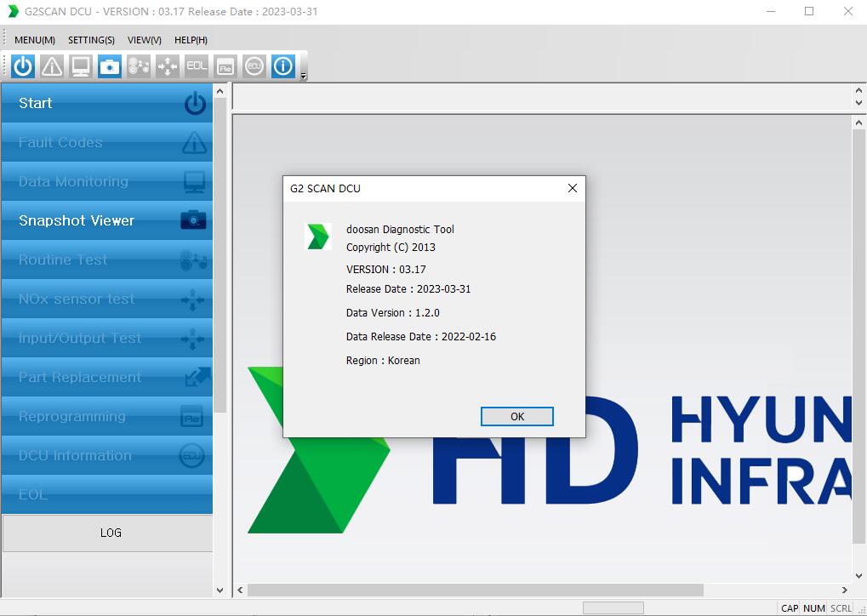Viewport: 867px width, 616px height.
Task: Select Input/Output Test in the sidebar
Action: 106,339
